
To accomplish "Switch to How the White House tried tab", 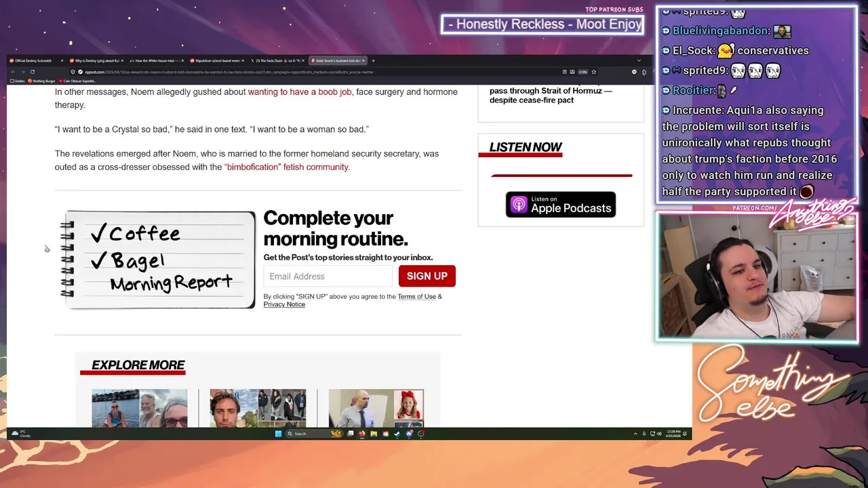I will [156, 60].
